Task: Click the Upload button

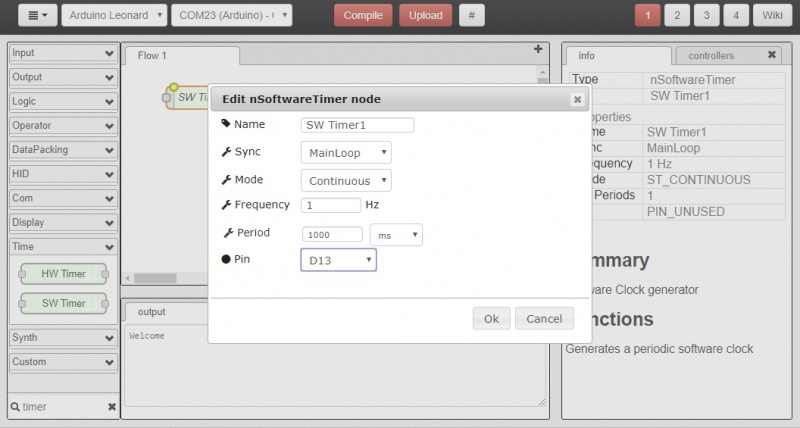Action: (426, 15)
